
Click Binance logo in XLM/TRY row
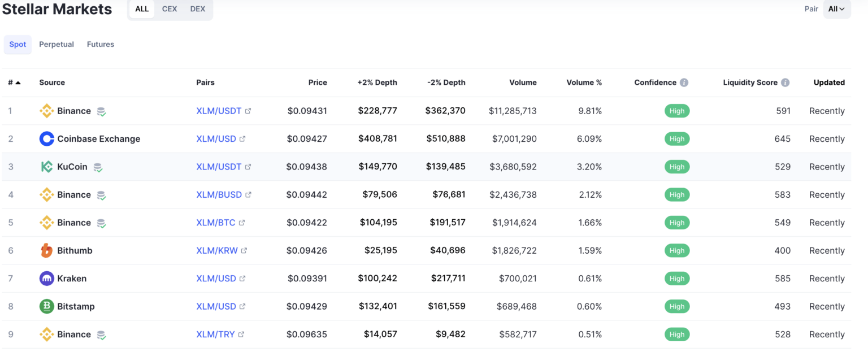47,334
